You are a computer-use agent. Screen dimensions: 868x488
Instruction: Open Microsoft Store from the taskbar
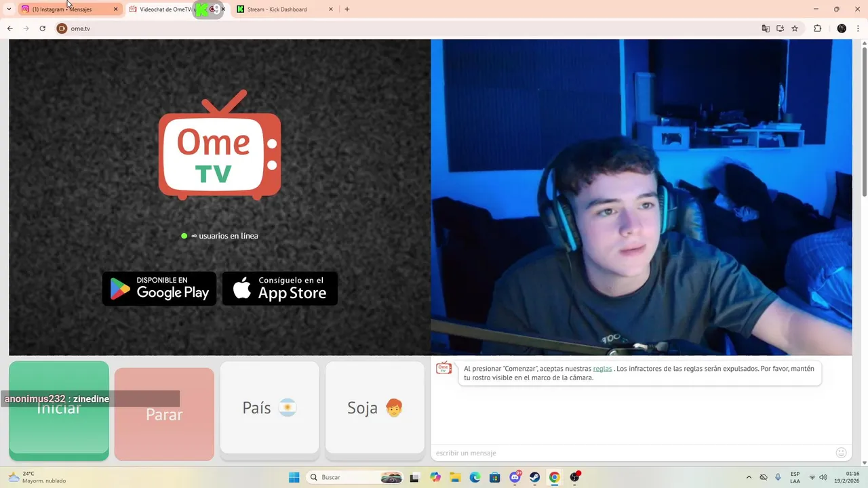(495, 477)
